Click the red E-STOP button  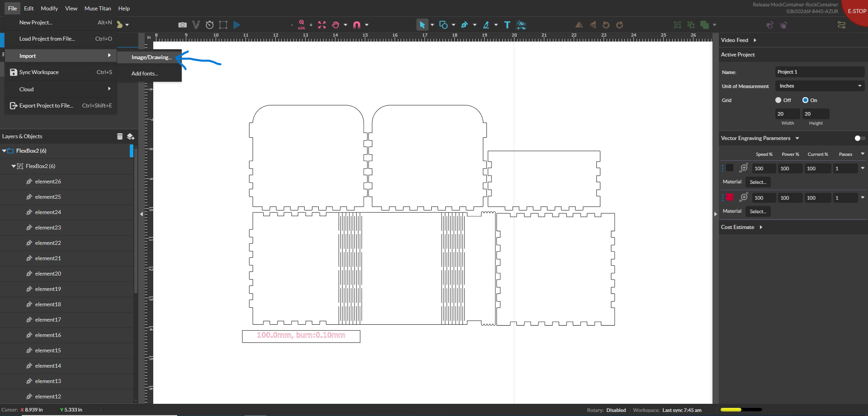coord(855,11)
